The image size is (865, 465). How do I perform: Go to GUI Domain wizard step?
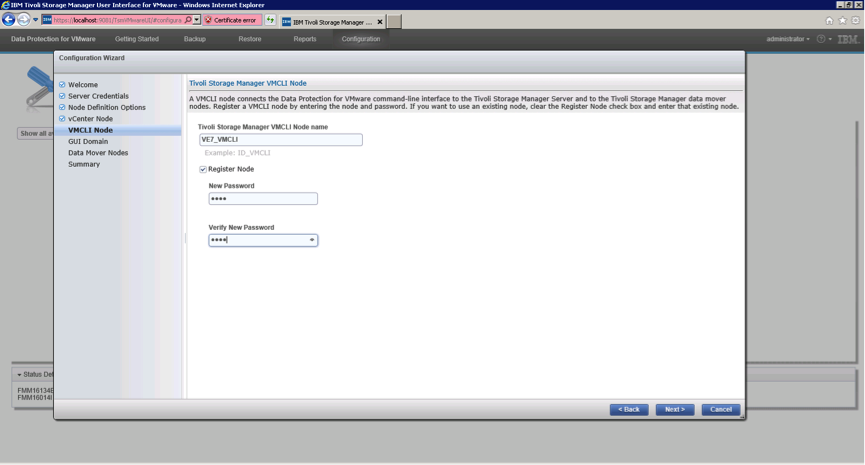tap(88, 142)
